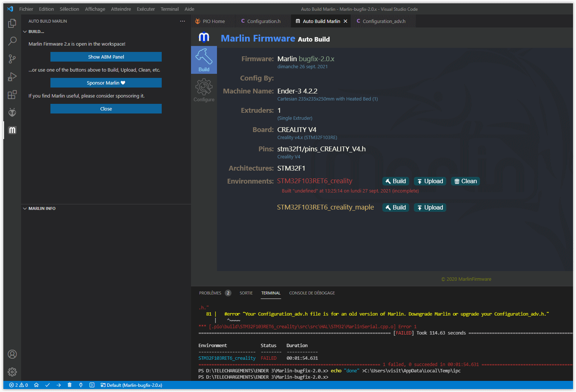Open the PlatformIO alien-head icon
576x392 pixels.
pyautogui.click(x=12, y=112)
